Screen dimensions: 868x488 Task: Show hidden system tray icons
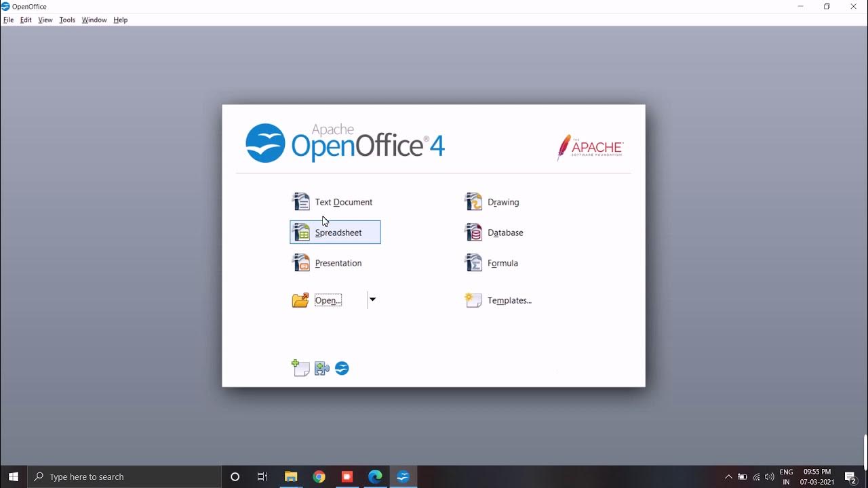(729, 476)
